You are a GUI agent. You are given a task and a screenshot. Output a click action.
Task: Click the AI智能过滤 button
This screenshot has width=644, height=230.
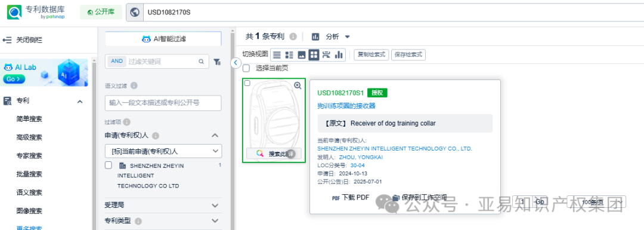point(163,39)
